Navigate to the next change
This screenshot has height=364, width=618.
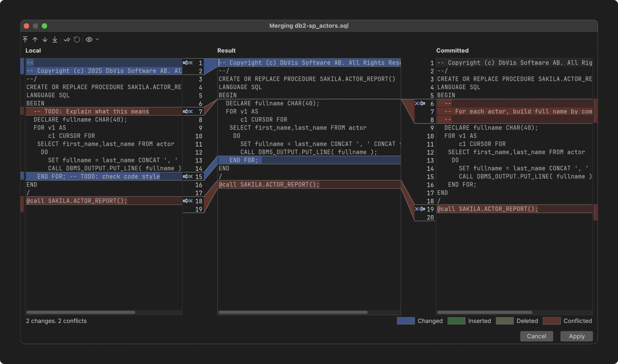[x=45, y=40]
